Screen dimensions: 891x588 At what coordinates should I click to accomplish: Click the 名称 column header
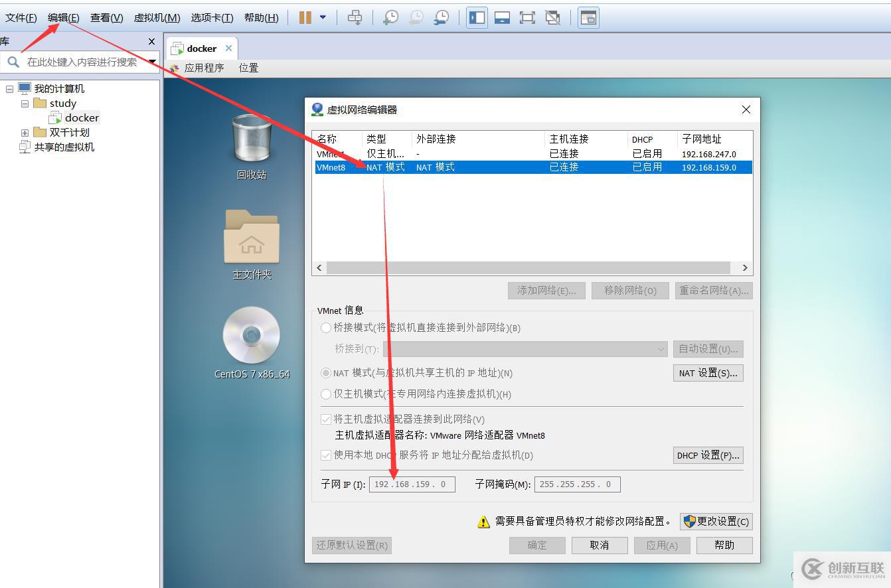coord(337,139)
